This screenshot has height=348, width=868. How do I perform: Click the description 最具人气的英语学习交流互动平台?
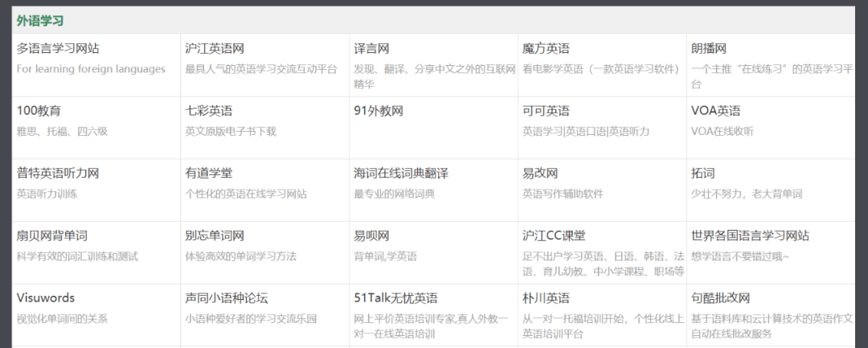(261, 69)
